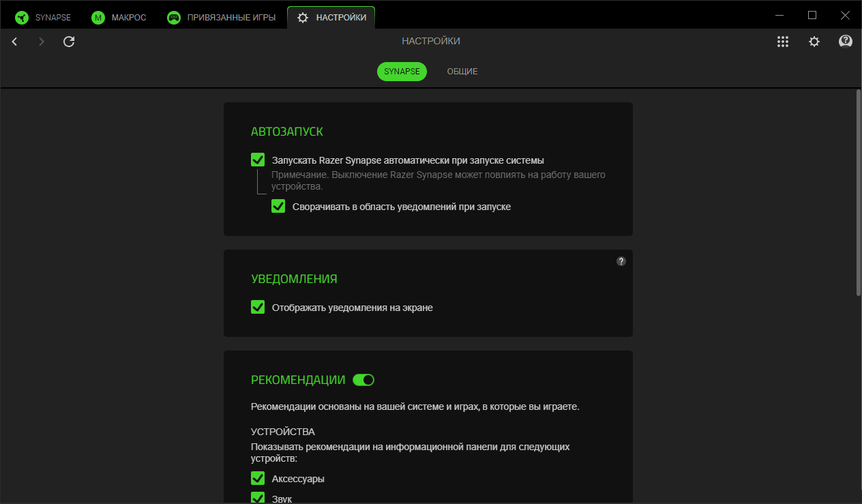The width and height of the screenshot is (862, 504).
Task: Click the Рекомендации основаны description text
Action: pos(415,406)
